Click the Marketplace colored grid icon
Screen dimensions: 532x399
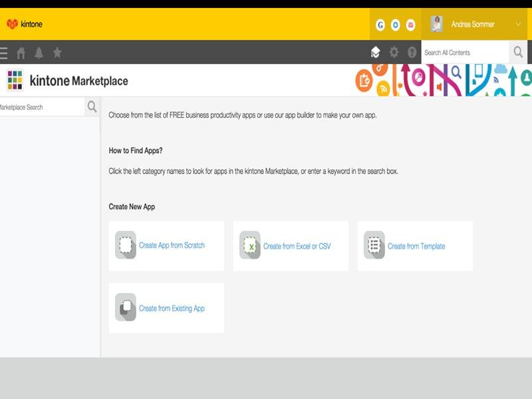click(x=15, y=80)
